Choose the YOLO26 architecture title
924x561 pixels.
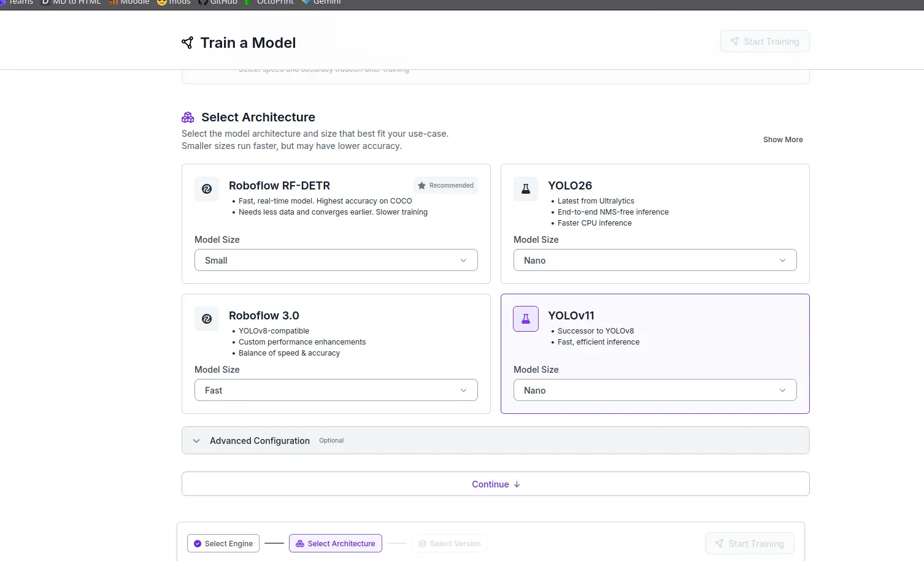[x=570, y=185]
